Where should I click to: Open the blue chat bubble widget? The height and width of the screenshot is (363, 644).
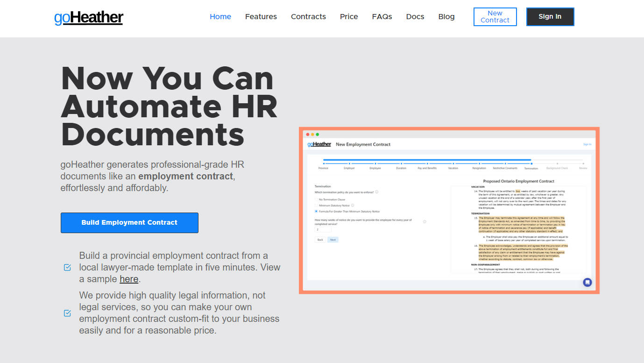point(587,282)
